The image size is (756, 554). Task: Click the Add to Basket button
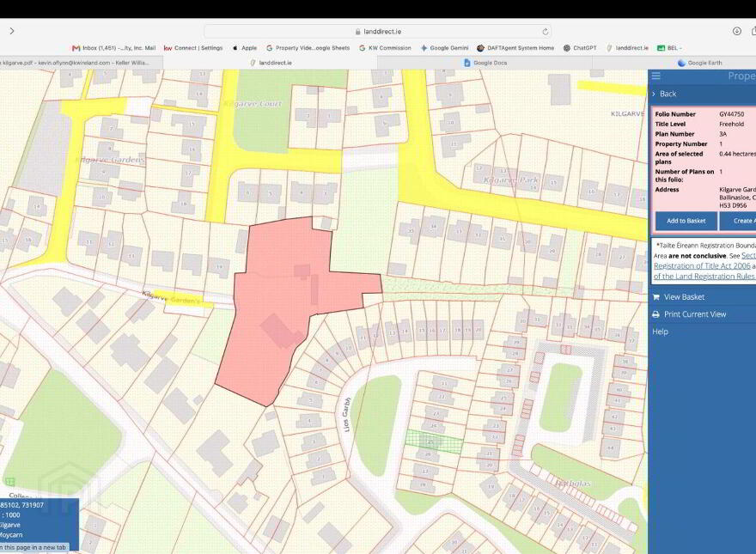[x=686, y=221]
